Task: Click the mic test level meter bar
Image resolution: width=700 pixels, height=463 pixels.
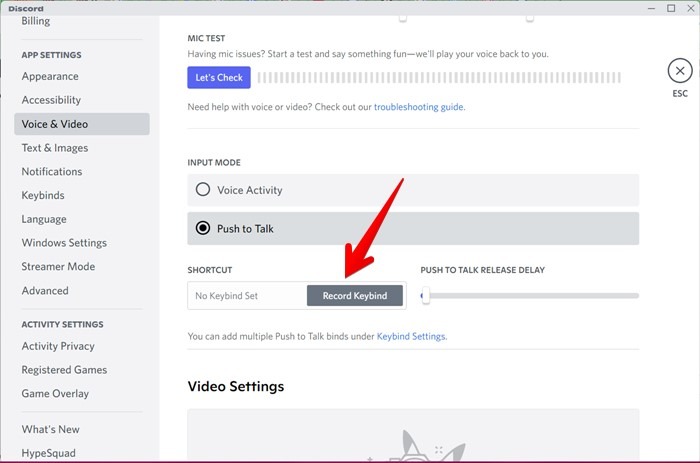Action: 439,77
